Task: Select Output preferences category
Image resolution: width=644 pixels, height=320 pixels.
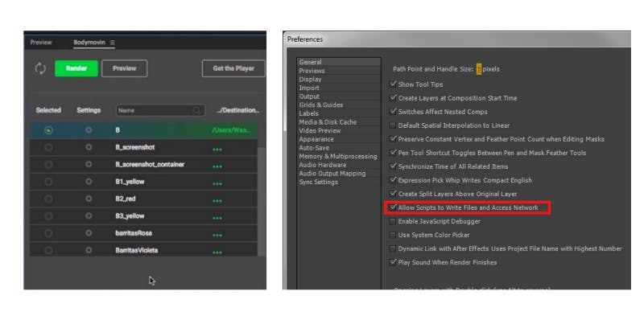Action: click(x=309, y=96)
